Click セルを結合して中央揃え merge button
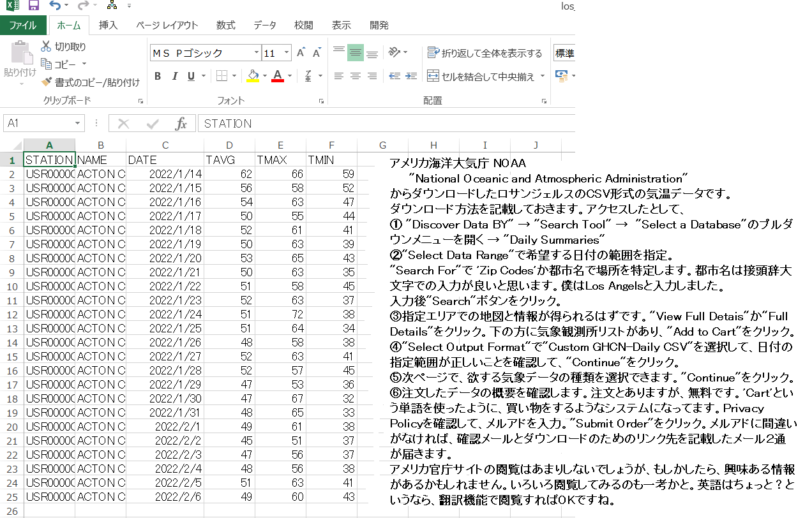Viewport: 812px width, 518px height. click(481, 77)
